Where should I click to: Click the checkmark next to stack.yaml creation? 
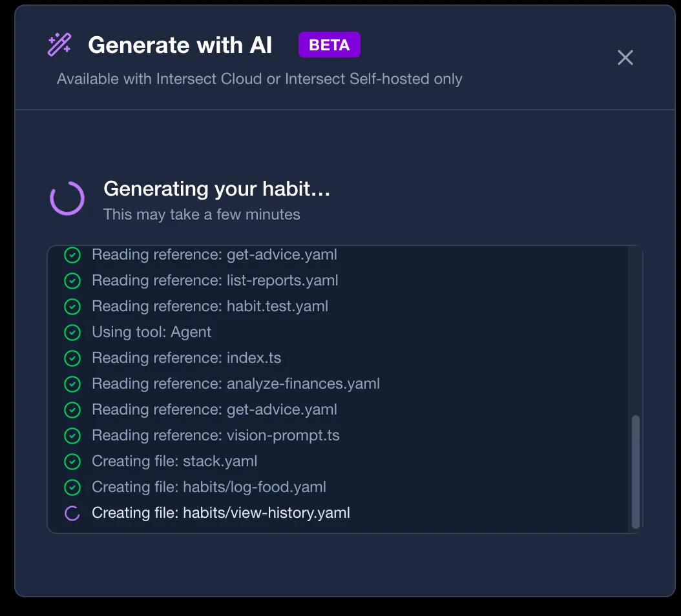pos(72,461)
